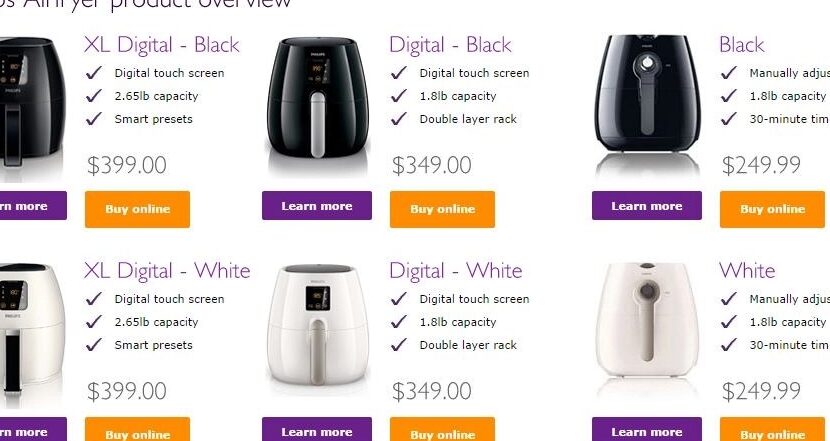
Task: Open the XL Digital - White title
Action: click(167, 271)
